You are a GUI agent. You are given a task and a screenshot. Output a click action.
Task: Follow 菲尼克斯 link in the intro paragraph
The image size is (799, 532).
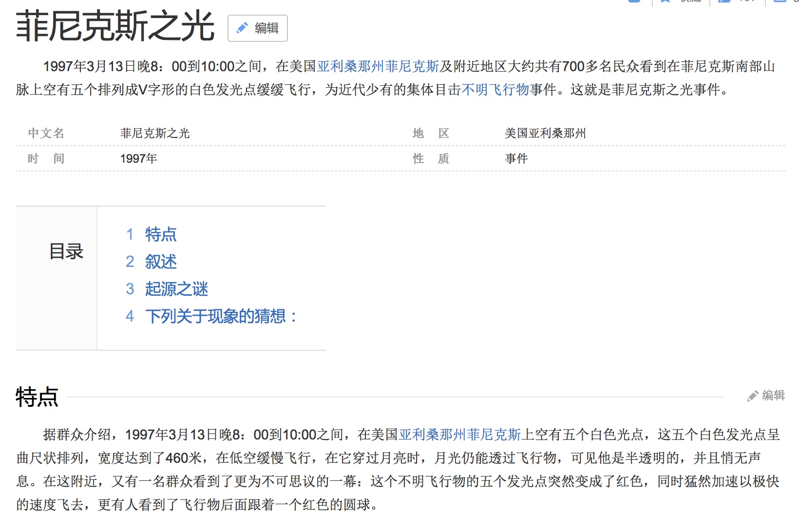[x=412, y=66]
